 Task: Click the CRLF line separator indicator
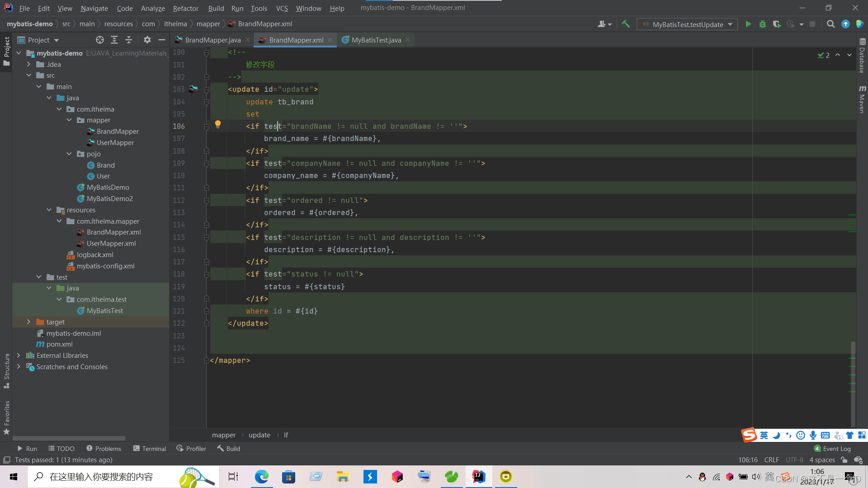click(771, 460)
